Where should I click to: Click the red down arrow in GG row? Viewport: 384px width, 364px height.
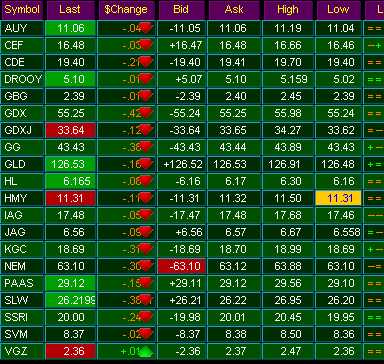tap(146, 147)
